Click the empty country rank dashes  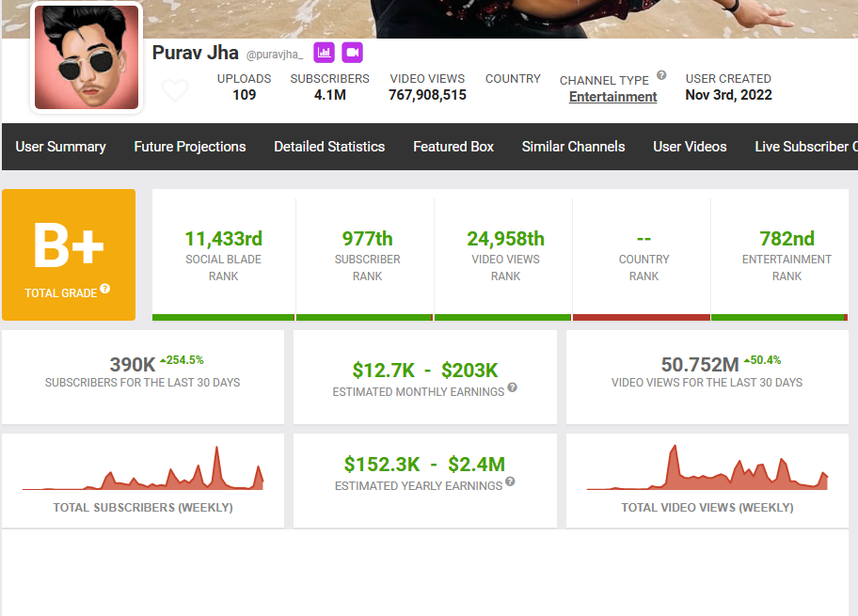coord(644,239)
